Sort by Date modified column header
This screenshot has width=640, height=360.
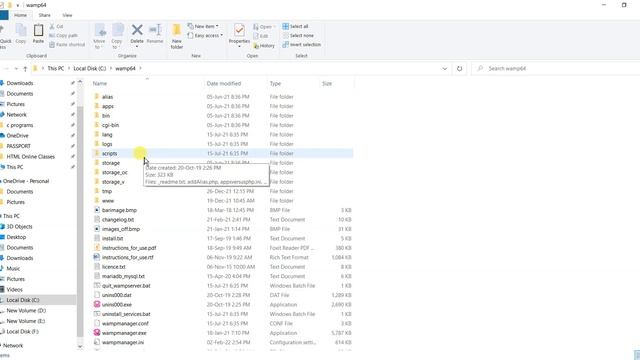click(x=224, y=83)
